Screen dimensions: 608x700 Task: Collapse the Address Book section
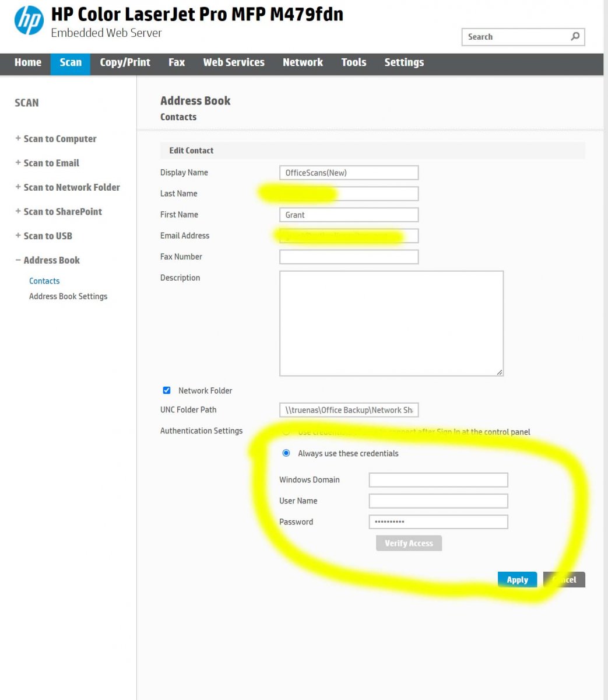pyautogui.click(x=48, y=260)
